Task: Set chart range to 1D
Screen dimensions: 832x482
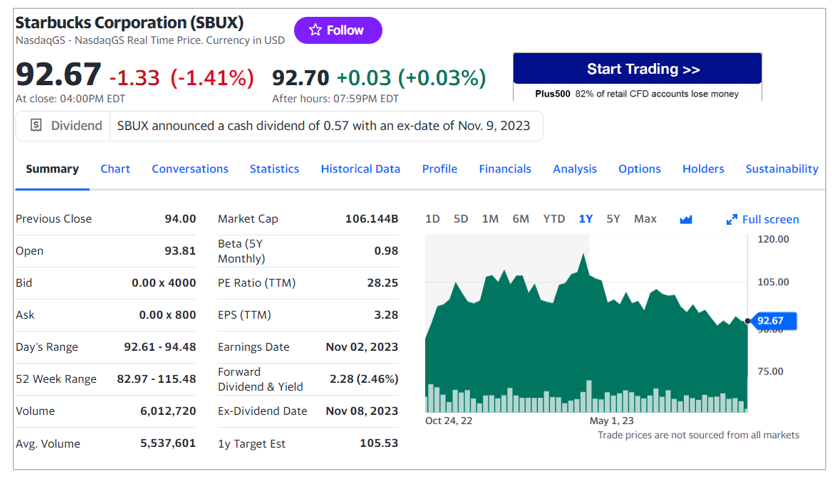Action: (432, 219)
